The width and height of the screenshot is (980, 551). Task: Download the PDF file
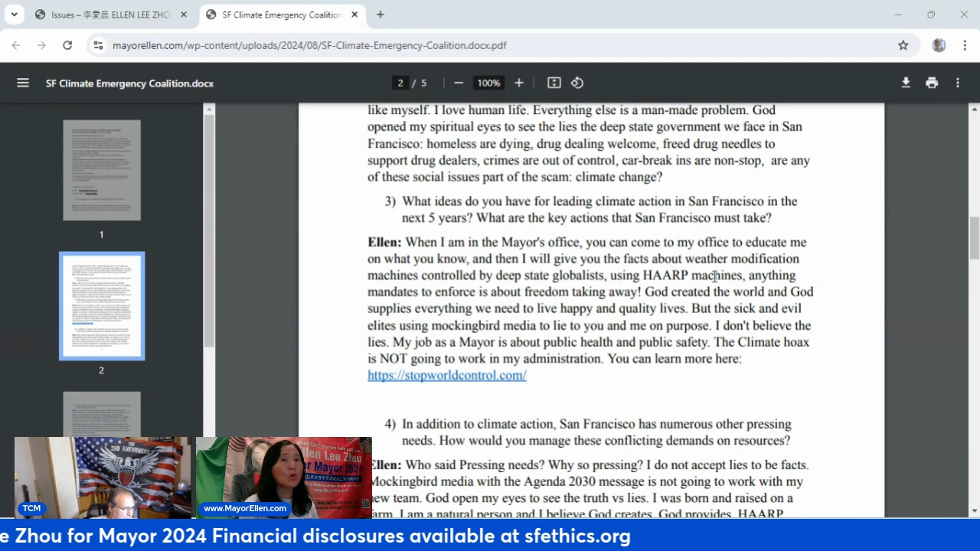point(906,83)
